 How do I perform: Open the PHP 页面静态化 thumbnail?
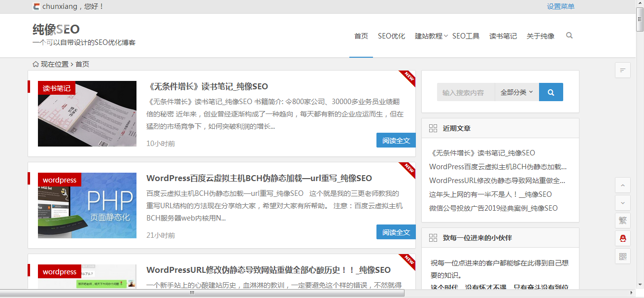tap(87, 205)
